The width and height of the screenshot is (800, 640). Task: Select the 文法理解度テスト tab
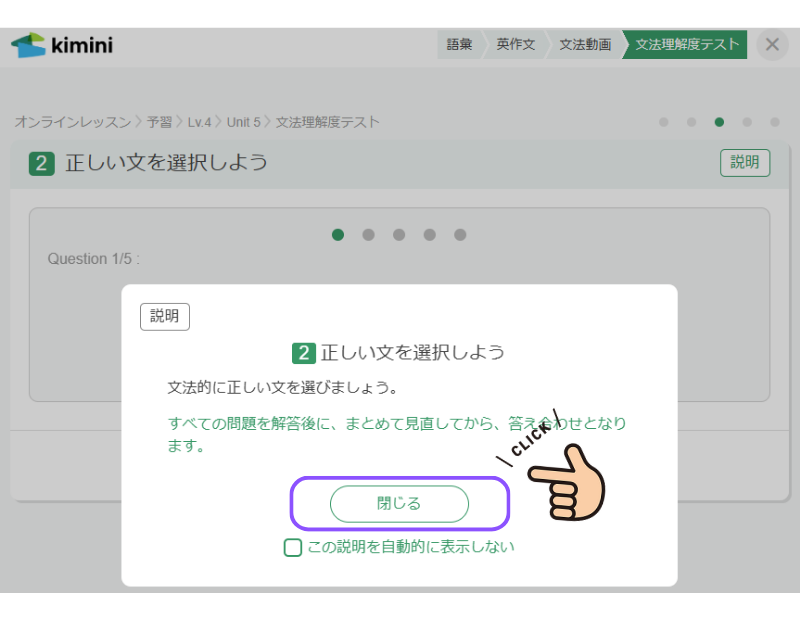click(687, 45)
